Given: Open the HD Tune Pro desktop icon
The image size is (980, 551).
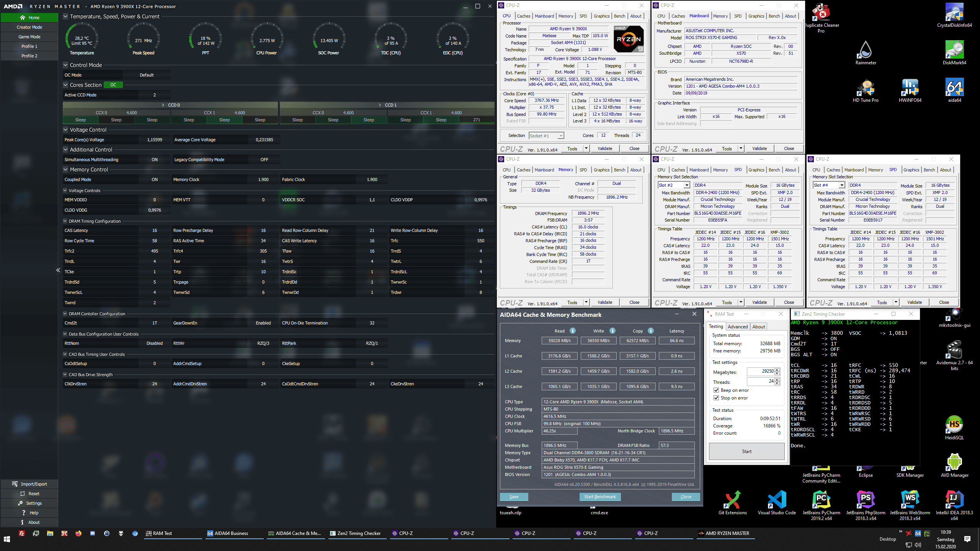Looking at the screenshot, I should 866,90.
